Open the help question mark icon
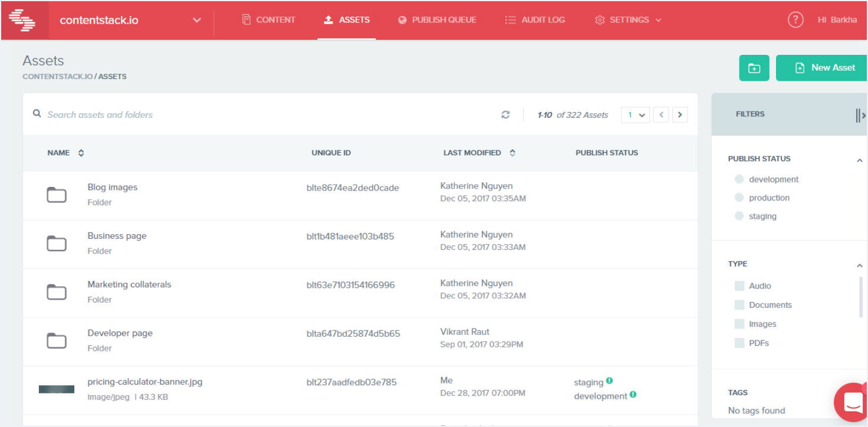The width and height of the screenshot is (868, 427). (795, 20)
